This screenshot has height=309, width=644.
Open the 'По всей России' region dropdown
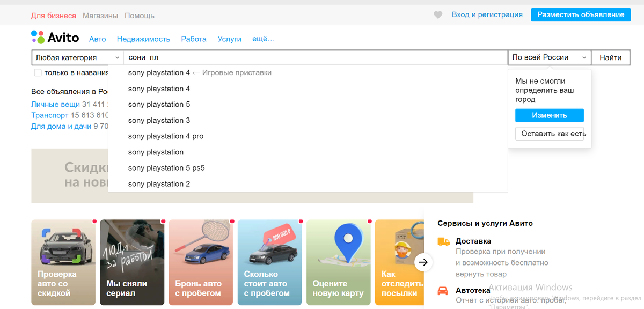[x=550, y=57]
